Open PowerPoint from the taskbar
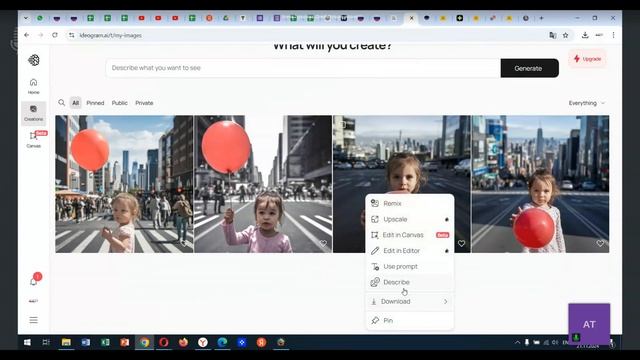The height and width of the screenshot is (360, 640). pyautogui.click(x=124, y=342)
